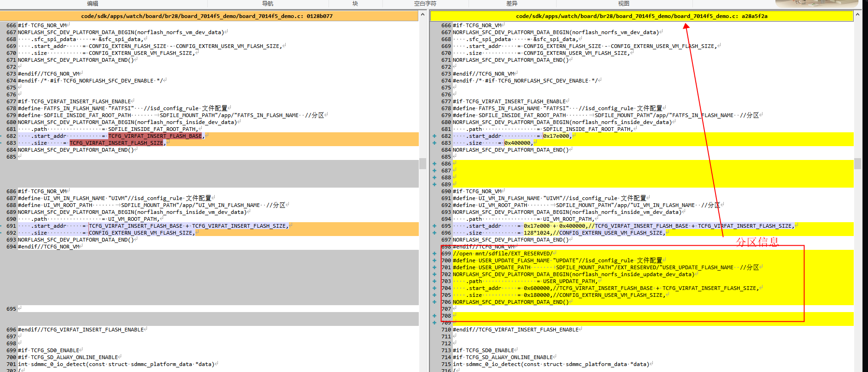868x372 pixels.
Task: Click the plus marker at right line 701
Action: pyautogui.click(x=434, y=267)
